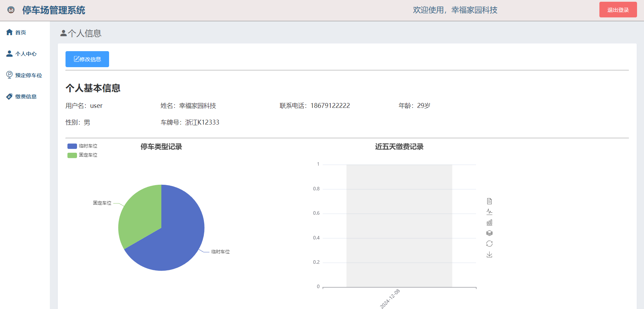This screenshot has width=644, height=309.
Task: Open 个人中心 menu item
Action: [26, 54]
